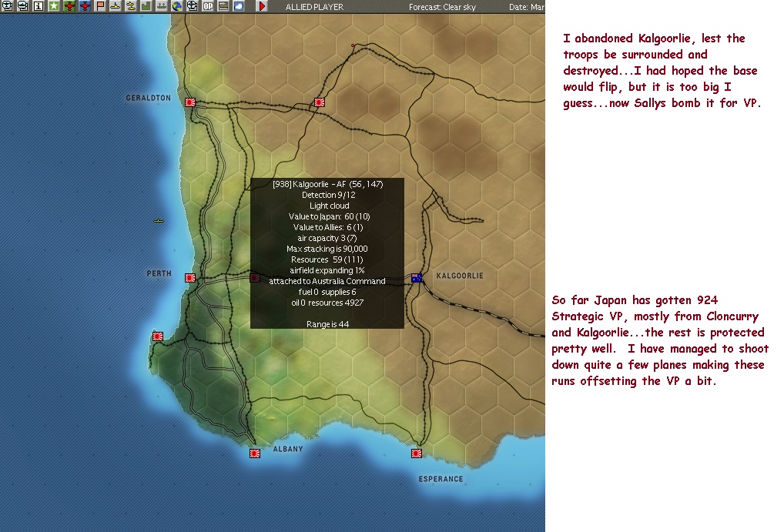Open the information 'i' toolbar button
The height and width of the screenshot is (532, 784).
pos(39,6)
